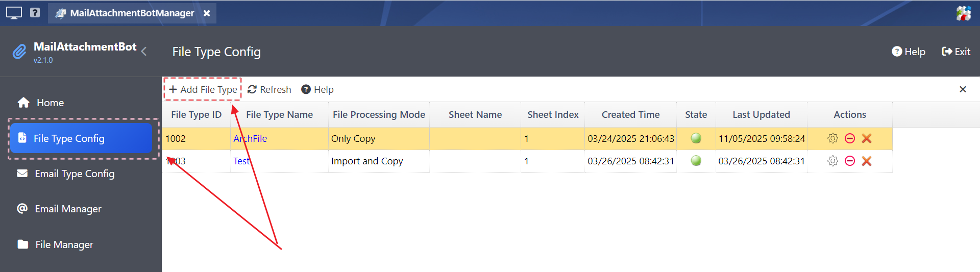Collapse the sidebar using the chevron arrow
This screenshot has width=980, height=272.
[144, 51]
